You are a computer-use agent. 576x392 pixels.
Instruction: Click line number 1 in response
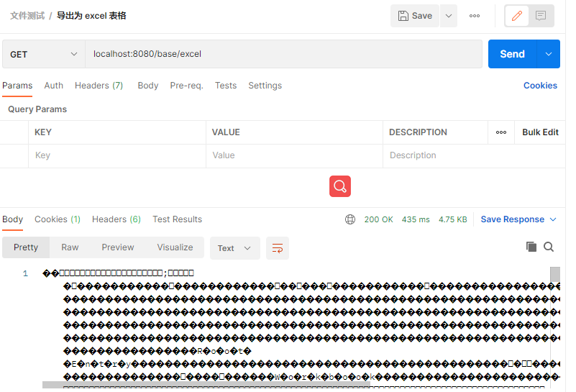click(25, 273)
